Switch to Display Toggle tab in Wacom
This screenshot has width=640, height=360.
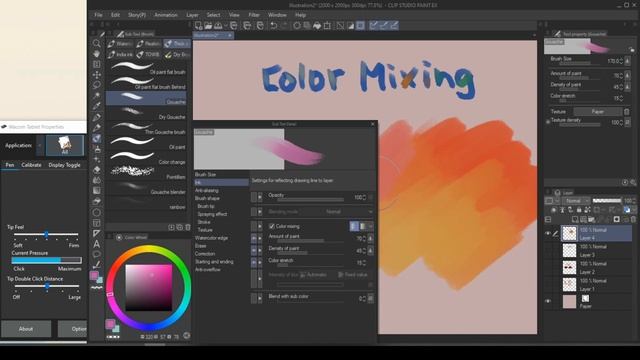tap(64, 165)
